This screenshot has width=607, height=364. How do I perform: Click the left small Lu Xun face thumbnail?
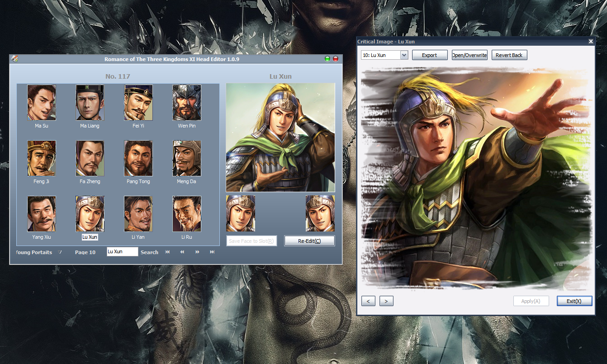[241, 213]
